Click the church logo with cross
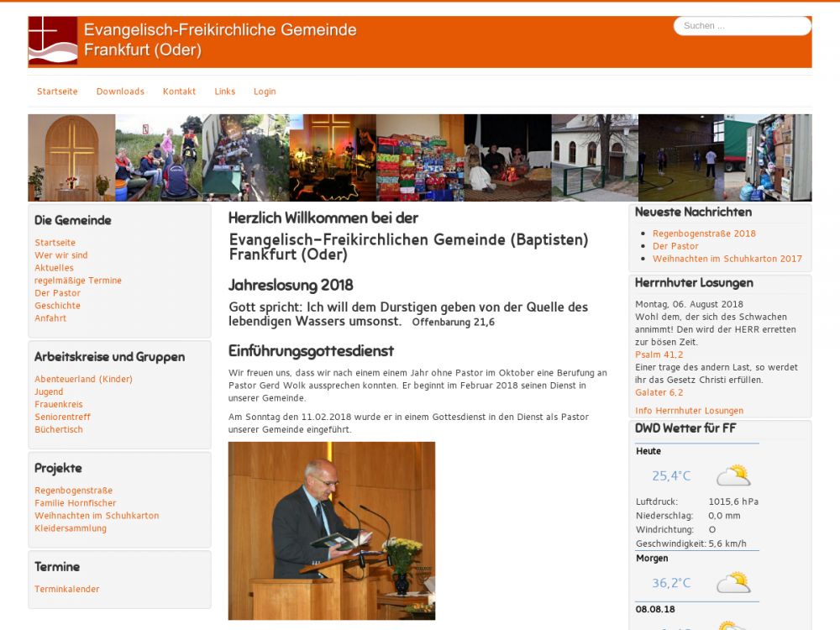The height and width of the screenshot is (630, 840). pyautogui.click(x=53, y=41)
